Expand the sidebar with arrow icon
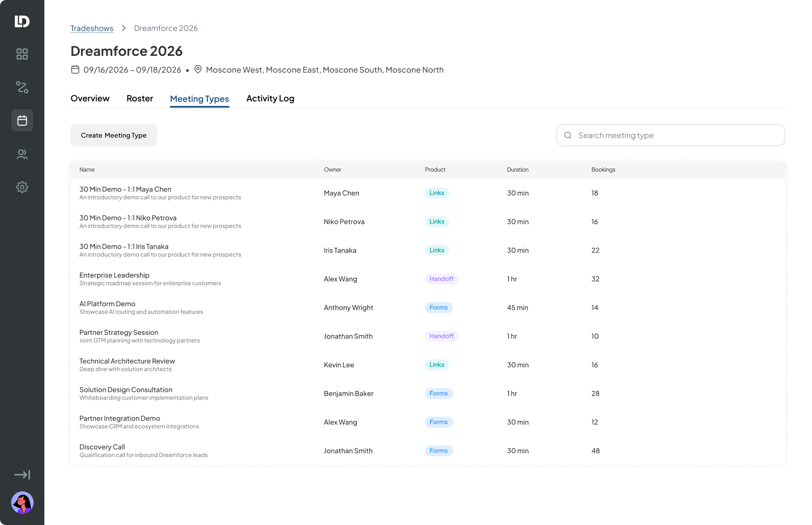Image resolution: width=812 pixels, height=525 pixels. (22, 474)
